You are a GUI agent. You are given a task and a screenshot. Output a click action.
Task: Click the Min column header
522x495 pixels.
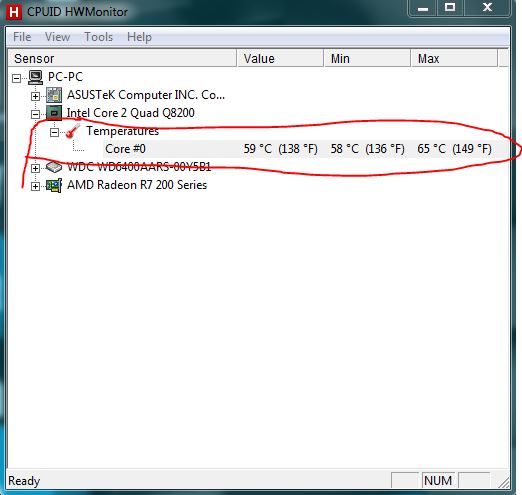coord(367,59)
